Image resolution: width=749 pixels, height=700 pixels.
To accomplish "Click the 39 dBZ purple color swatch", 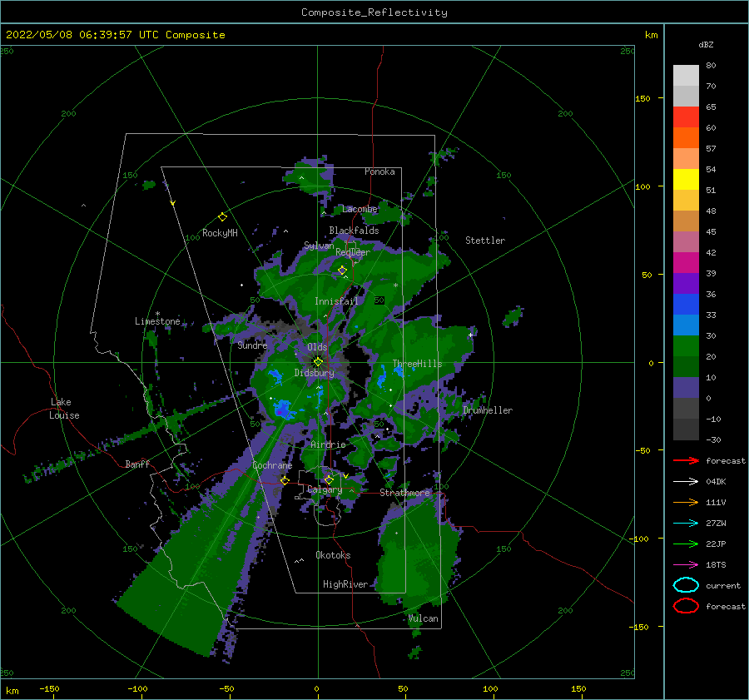I will 686,283.
